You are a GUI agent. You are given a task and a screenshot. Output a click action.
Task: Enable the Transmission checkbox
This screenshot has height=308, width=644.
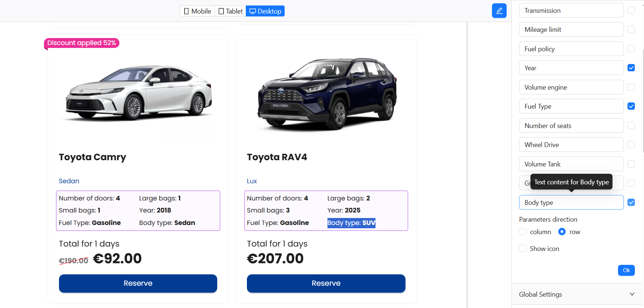(631, 10)
